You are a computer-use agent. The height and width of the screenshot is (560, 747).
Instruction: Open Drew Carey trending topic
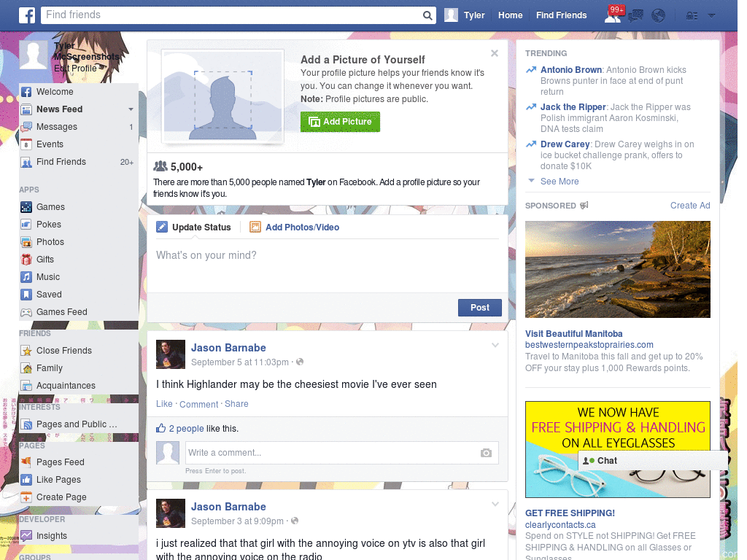(565, 144)
